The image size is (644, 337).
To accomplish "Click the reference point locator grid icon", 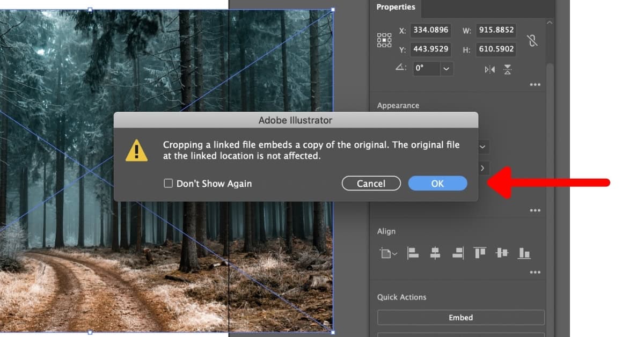I will [384, 40].
